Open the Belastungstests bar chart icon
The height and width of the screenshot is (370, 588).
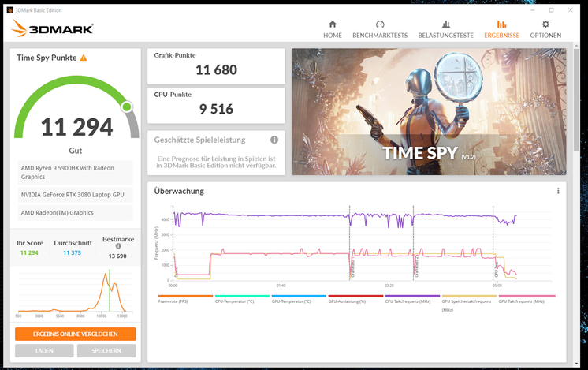point(446,24)
